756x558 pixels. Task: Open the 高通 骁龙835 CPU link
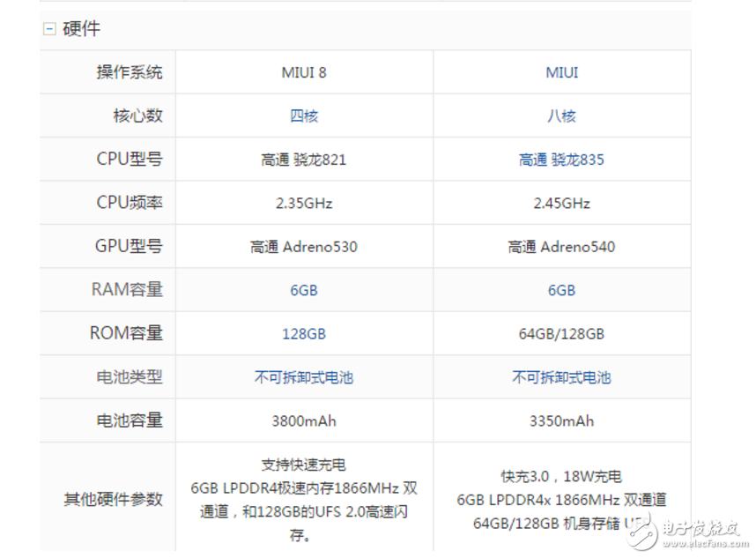coord(561,159)
